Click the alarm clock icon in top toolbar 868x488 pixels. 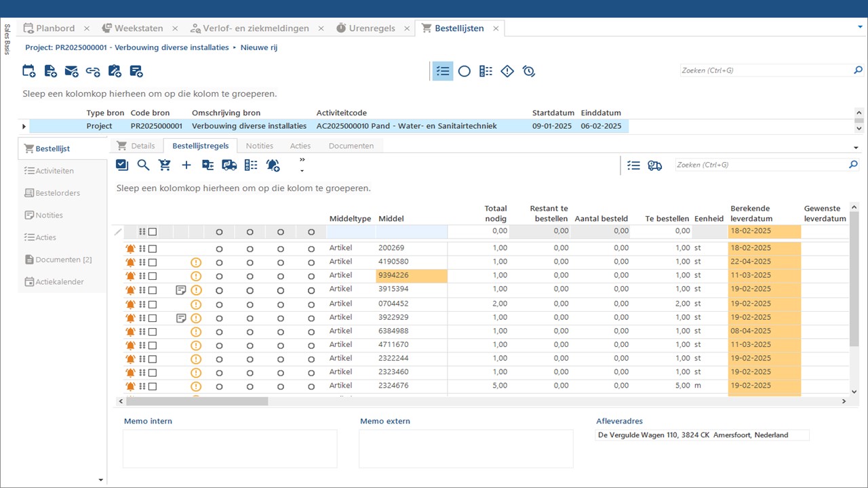529,71
